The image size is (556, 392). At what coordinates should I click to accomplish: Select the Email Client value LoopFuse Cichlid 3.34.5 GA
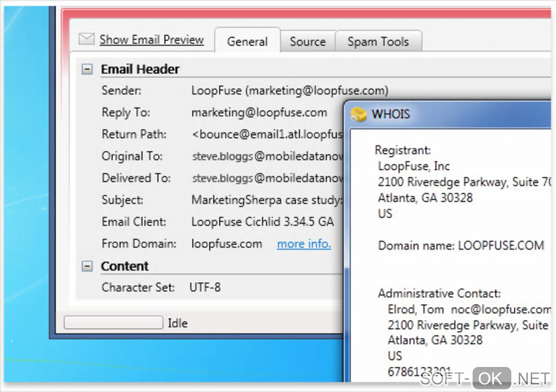point(263,222)
